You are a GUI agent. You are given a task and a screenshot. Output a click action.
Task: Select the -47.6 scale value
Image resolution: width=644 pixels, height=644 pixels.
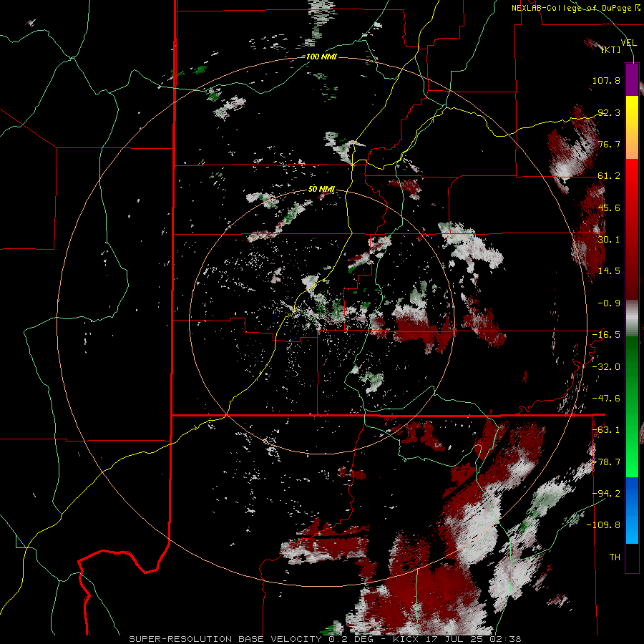point(606,399)
